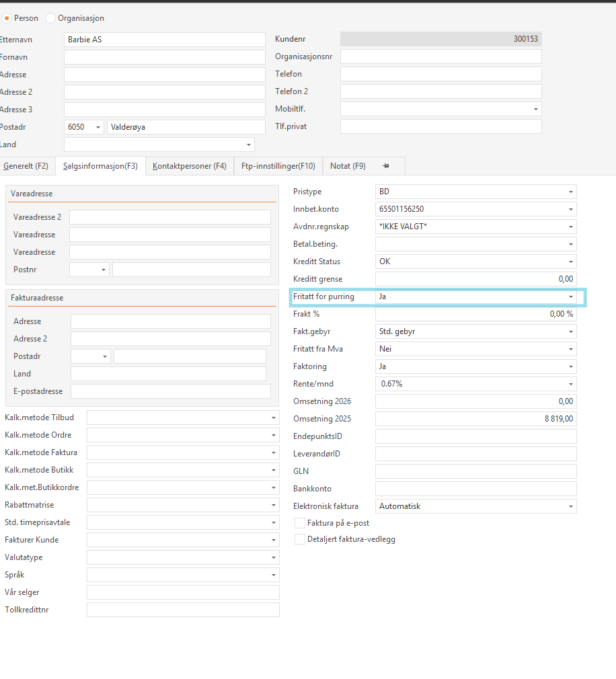Switch to the Generelt (F2) tab
616x679 pixels.
(x=26, y=166)
